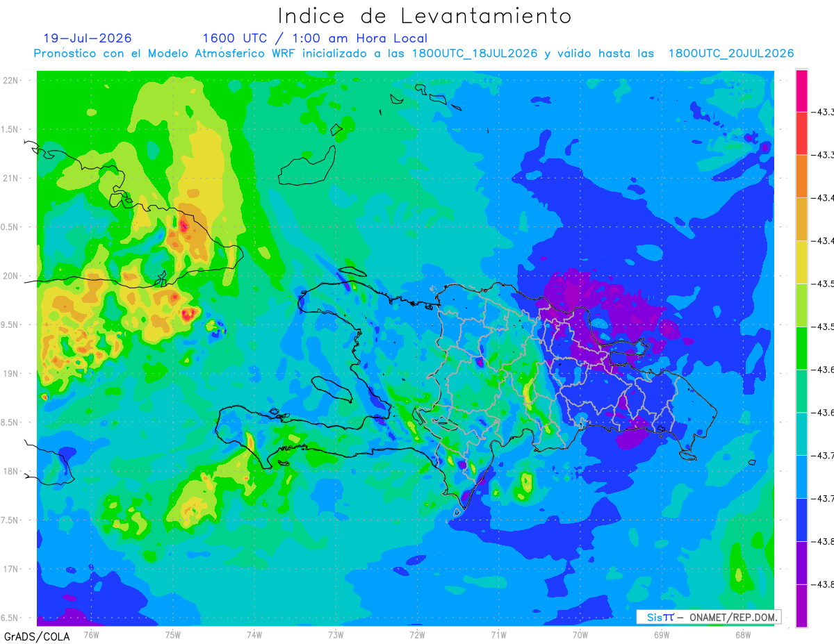Select the orange swatch in the color scale

[x=801, y=176]
